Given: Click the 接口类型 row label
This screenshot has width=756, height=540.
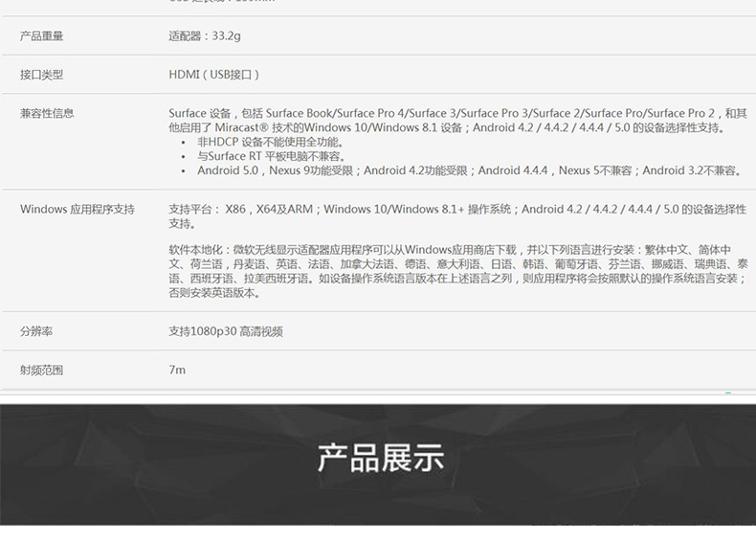Looking at the screenshot, I should [42, 75].
